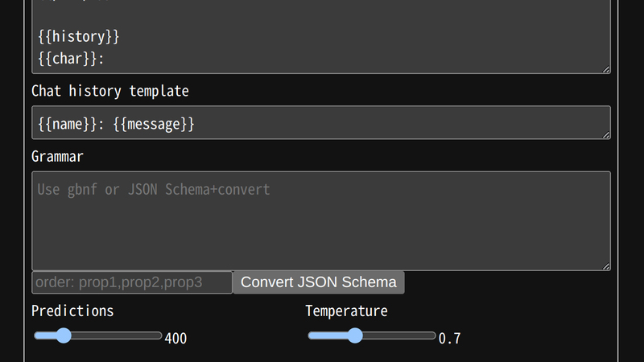Click the Predictions value 400
This screenshot has height=362, width=644.
pos(175,339)
